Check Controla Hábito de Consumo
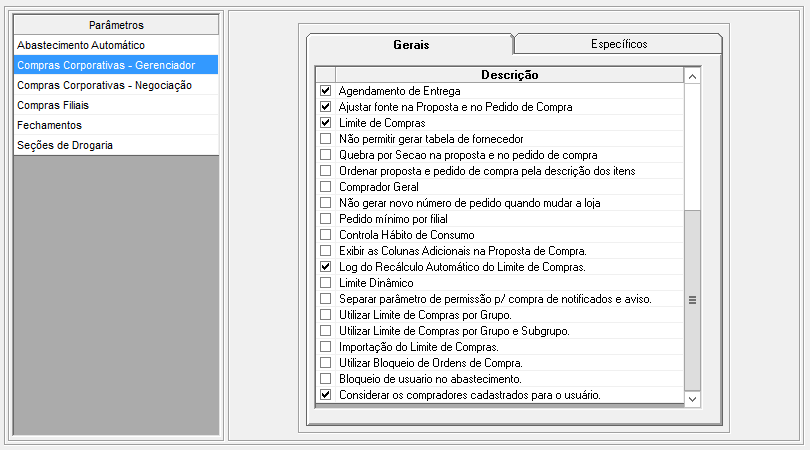 pos(325,235)
